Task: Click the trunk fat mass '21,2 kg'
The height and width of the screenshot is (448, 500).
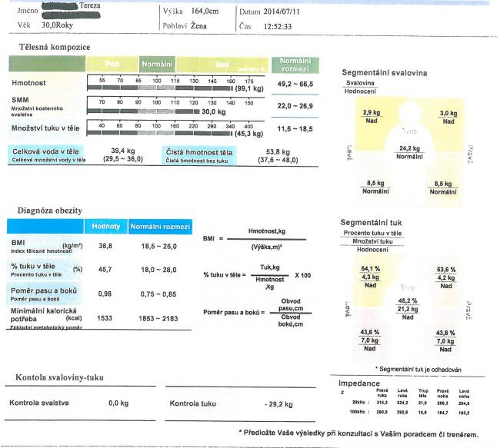Action: pyautogui.click(x=408, y=309)
